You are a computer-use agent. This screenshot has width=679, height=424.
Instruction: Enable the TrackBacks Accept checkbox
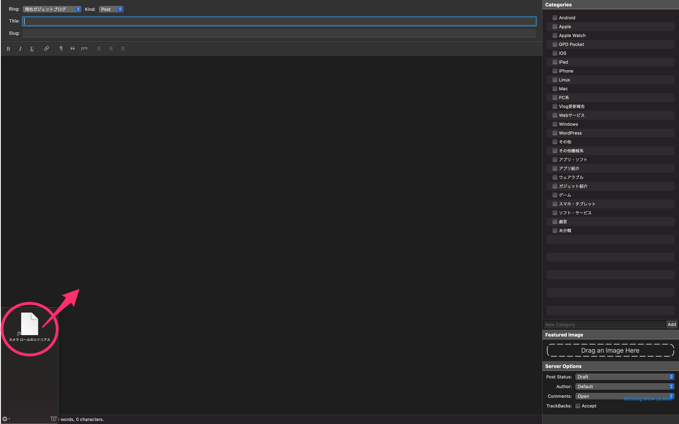coord(578,406)
